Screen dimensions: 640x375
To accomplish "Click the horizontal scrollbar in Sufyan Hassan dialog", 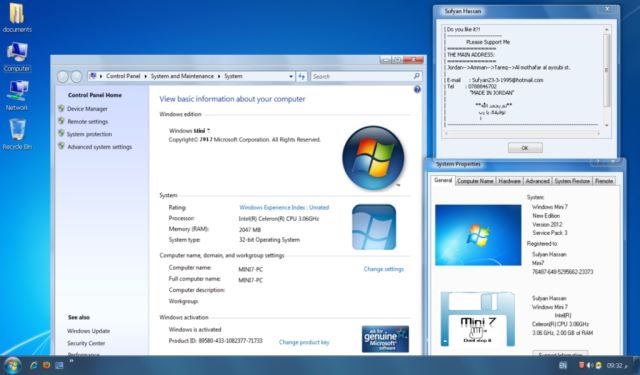I will [522, 133].
